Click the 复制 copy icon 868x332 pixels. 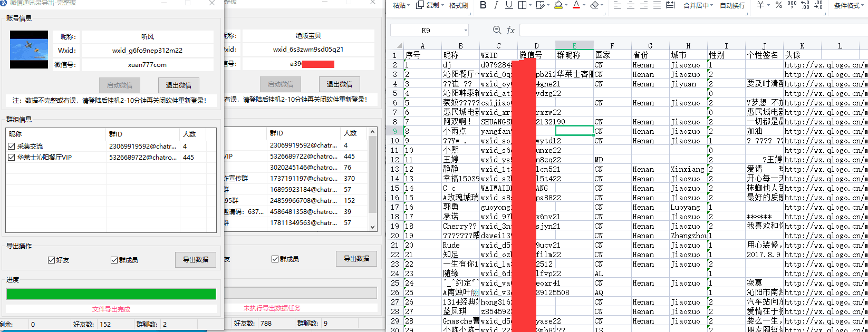[420, 5]
